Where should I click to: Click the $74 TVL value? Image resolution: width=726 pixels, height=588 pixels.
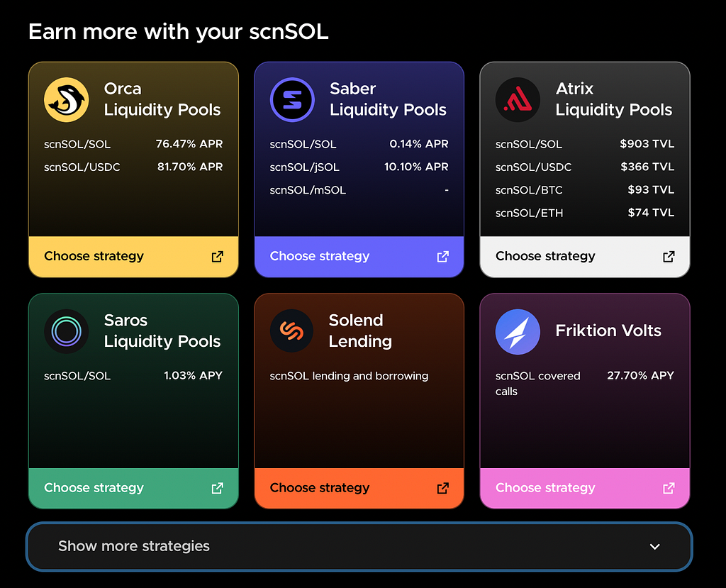coord(651,212)
